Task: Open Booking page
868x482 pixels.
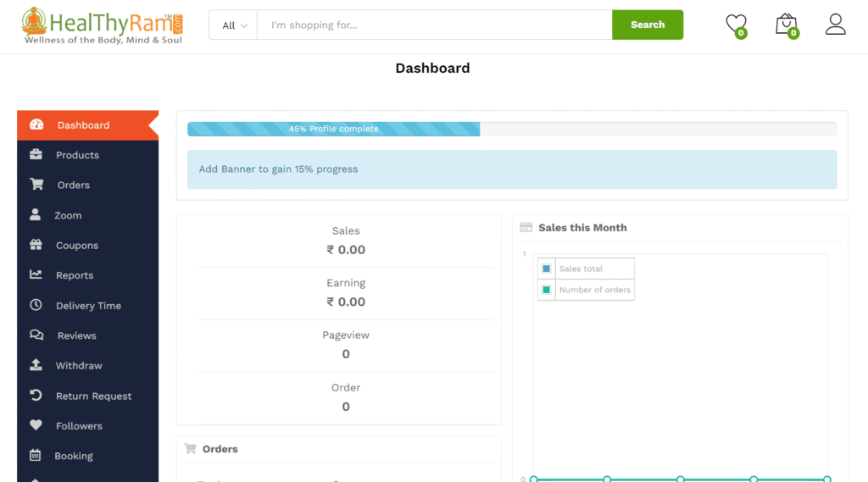Action: pos(88,456)
